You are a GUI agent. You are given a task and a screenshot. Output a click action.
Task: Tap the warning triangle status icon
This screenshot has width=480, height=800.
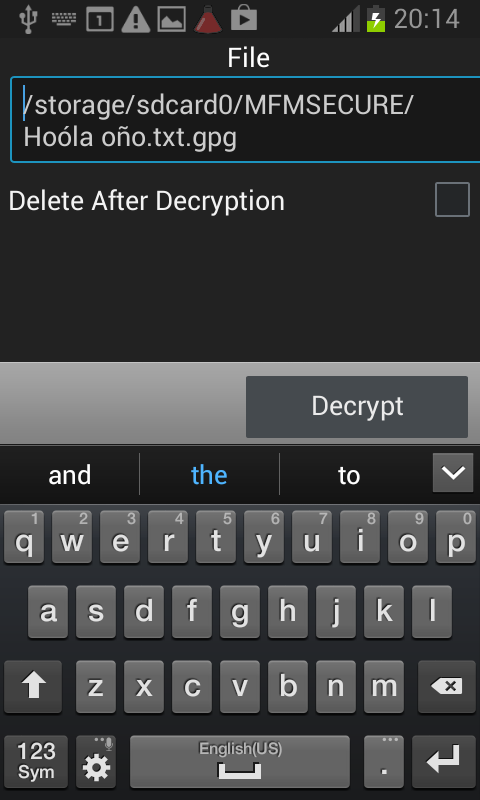135,20
